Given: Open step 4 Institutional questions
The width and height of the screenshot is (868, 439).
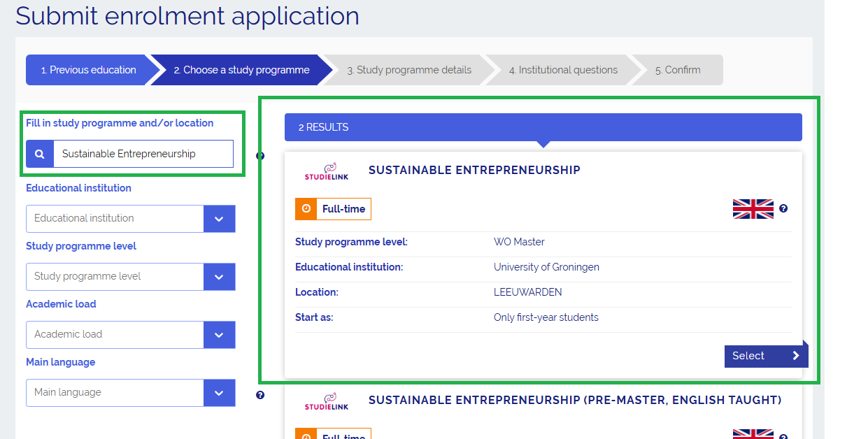Looking at the screenshot, I should tap(563, 70).
